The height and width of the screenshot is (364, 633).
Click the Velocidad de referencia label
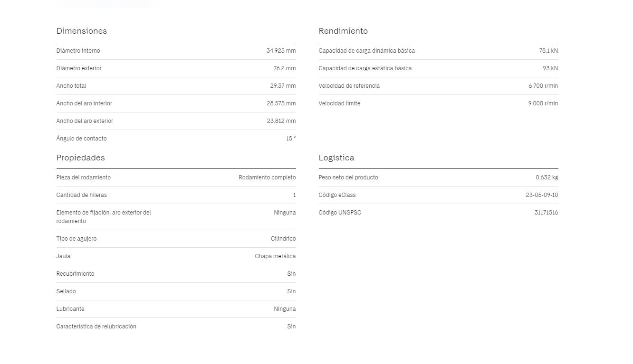click(349, 86)
